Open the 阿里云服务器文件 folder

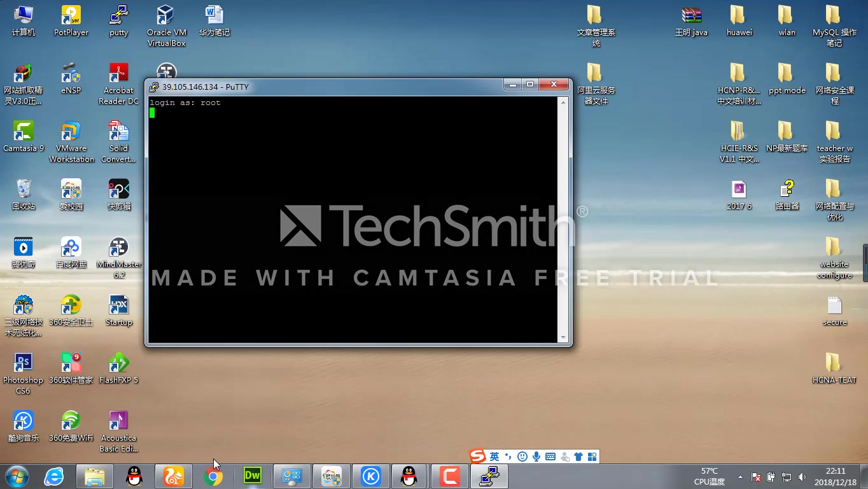click(x=596, y=83)
